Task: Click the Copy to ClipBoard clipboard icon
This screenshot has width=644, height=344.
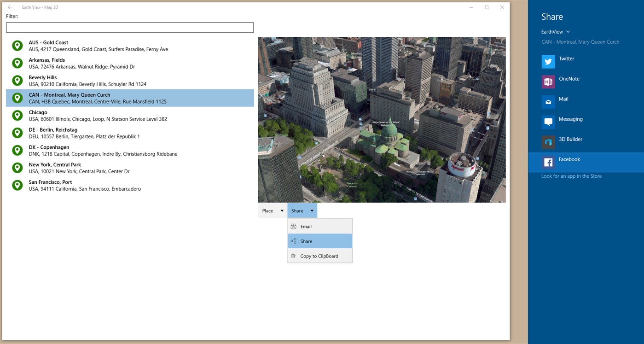Action: pos(294,256)
